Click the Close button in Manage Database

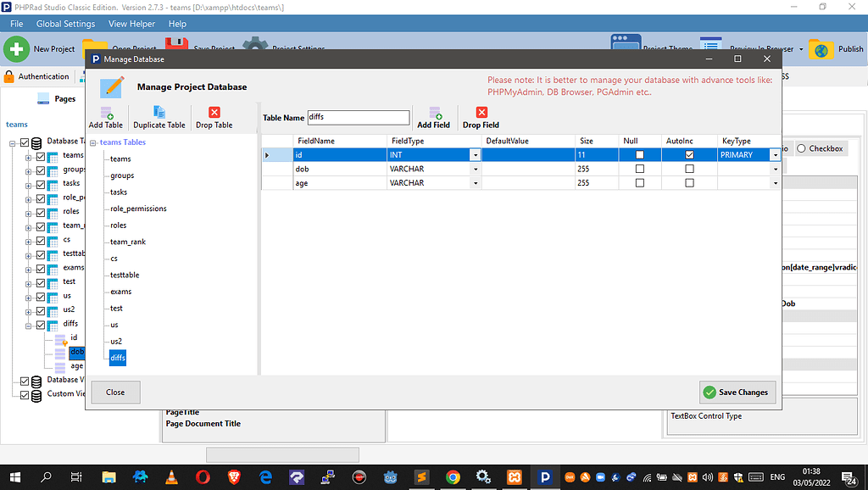115,392
